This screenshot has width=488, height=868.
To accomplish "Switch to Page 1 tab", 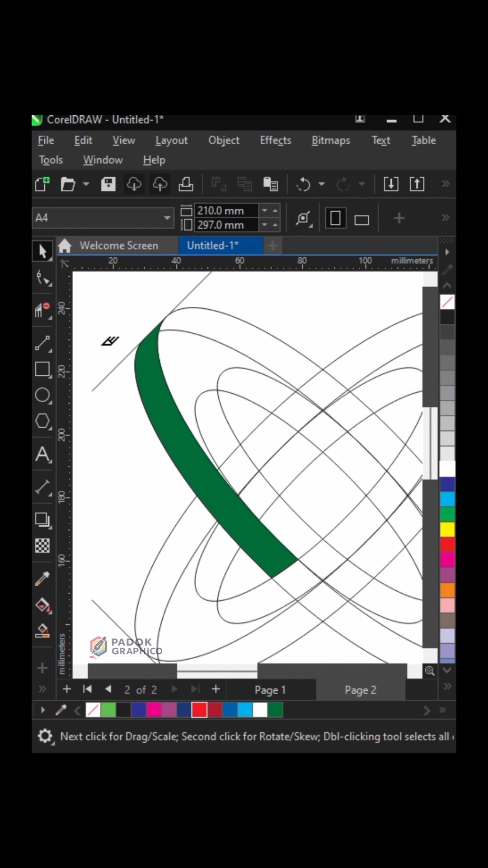I will click(270, 690).
